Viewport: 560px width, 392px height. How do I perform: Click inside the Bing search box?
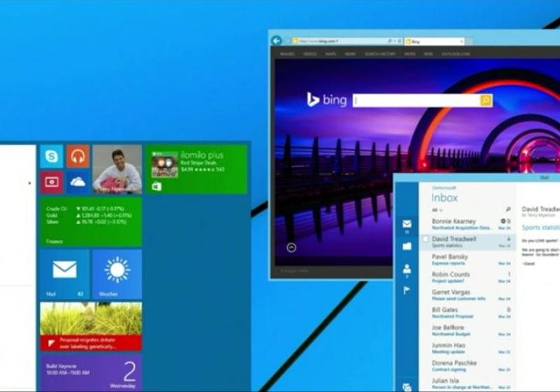click(x=416, y=100)
